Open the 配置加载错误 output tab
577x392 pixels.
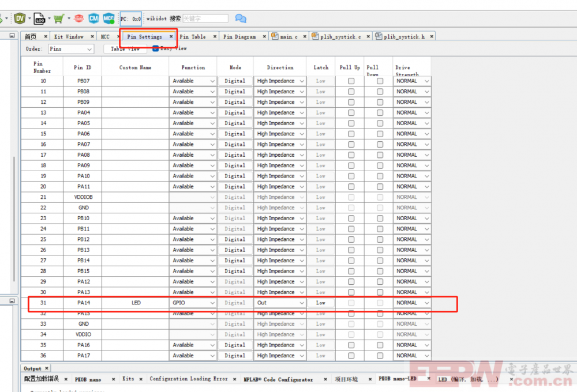(x=41, y=379)
